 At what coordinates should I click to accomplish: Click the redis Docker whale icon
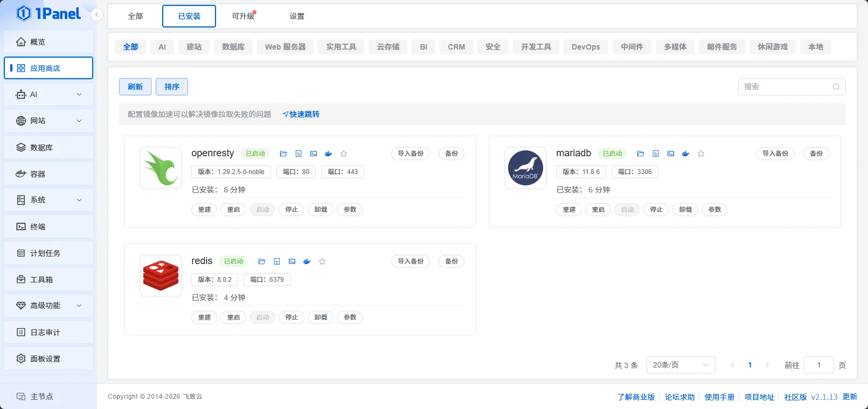click(x=307, y=261)
